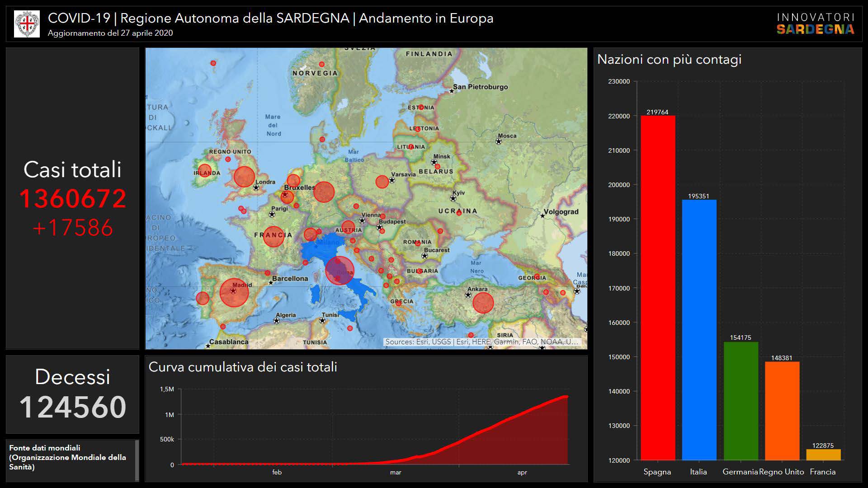This screenshot has height=488, width=868.
Task: Click the red circle over Ireland
Action: click(205, 171)
